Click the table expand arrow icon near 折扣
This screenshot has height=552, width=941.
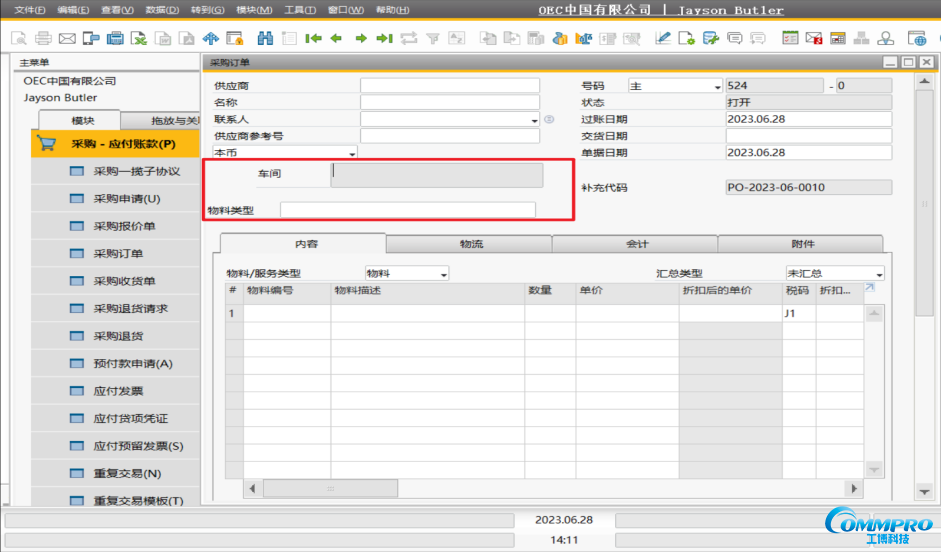870,288
